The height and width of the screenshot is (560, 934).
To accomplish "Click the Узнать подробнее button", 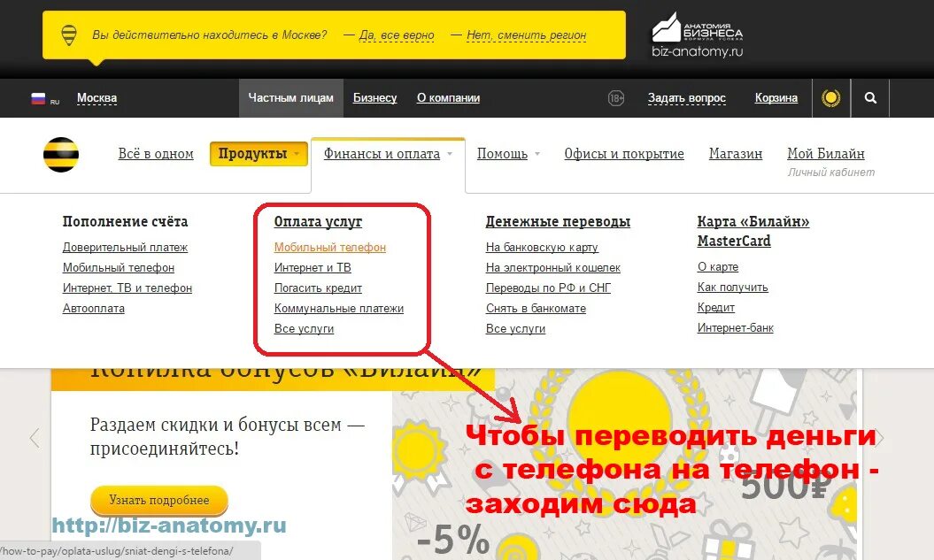I will (159, 501).
